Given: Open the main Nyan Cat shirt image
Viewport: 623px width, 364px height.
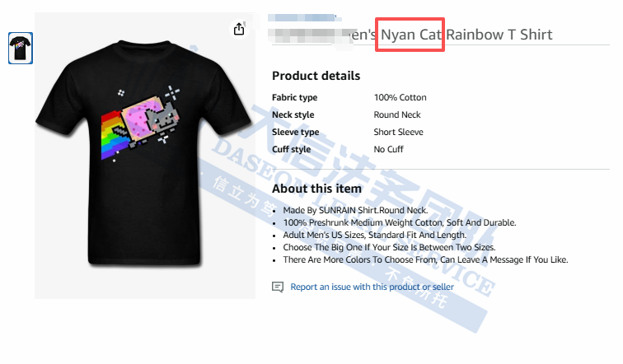Looking at the screenshot, I should point(145,155).
